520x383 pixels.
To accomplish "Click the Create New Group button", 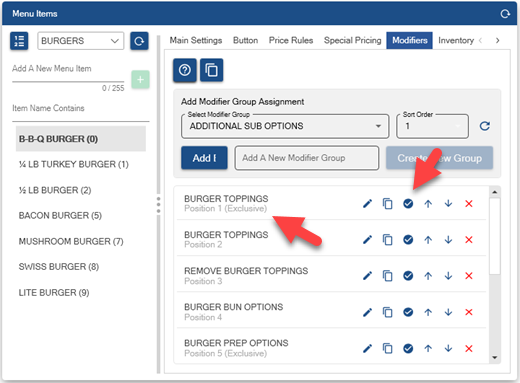I will (439, 158).
